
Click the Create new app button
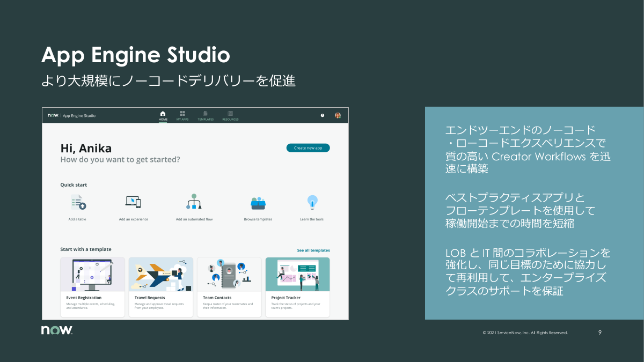point(308,148)
